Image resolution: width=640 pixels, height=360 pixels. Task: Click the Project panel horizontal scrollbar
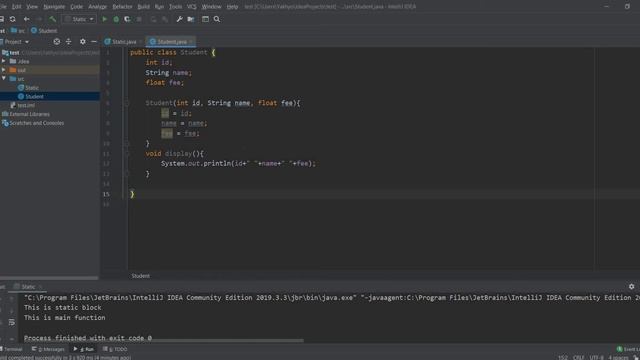49,278
